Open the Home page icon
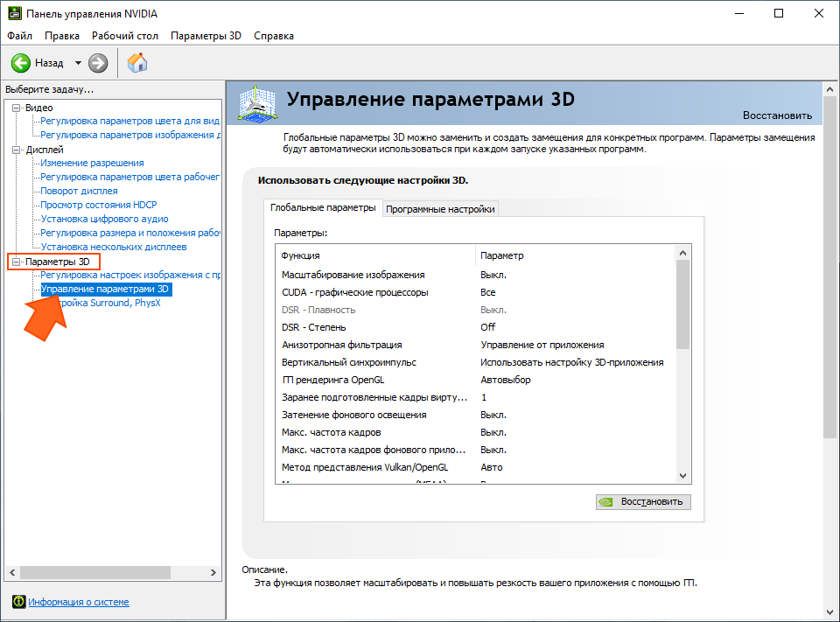840x622 pixels. [x=137, y=63]
